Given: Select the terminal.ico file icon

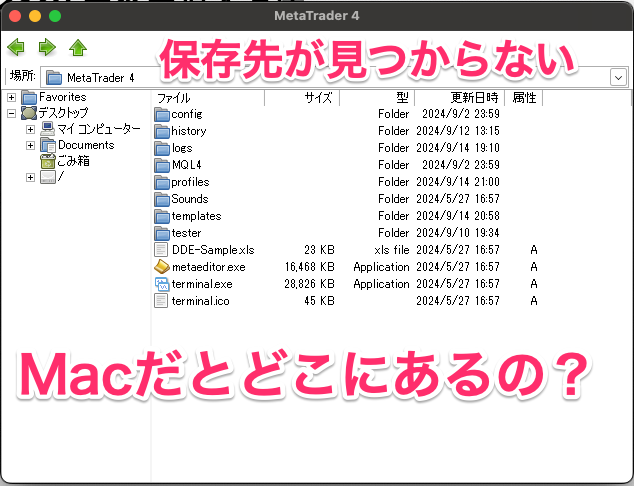Looking at the screenshot, I should click(x=161, y=301).
